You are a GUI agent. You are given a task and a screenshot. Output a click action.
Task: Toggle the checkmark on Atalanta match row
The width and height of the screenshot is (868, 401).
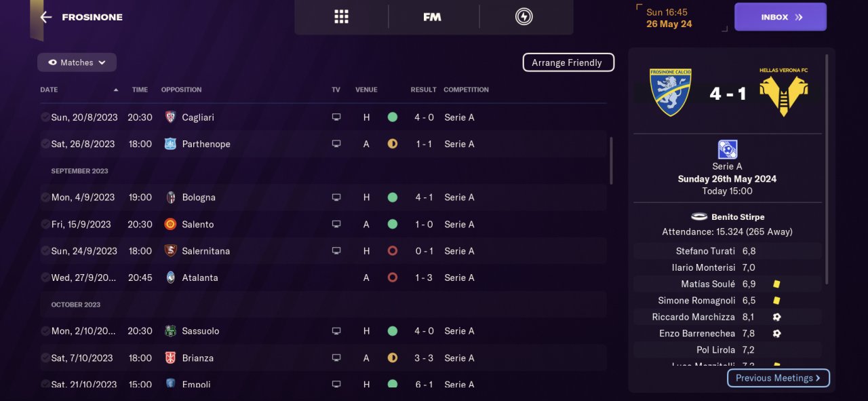pos(45,278)
